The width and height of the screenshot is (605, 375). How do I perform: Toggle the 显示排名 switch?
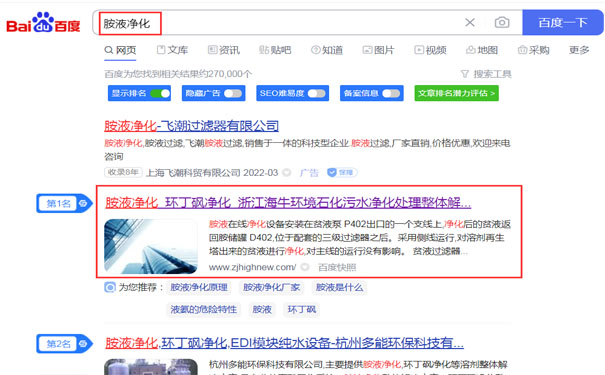160,93
